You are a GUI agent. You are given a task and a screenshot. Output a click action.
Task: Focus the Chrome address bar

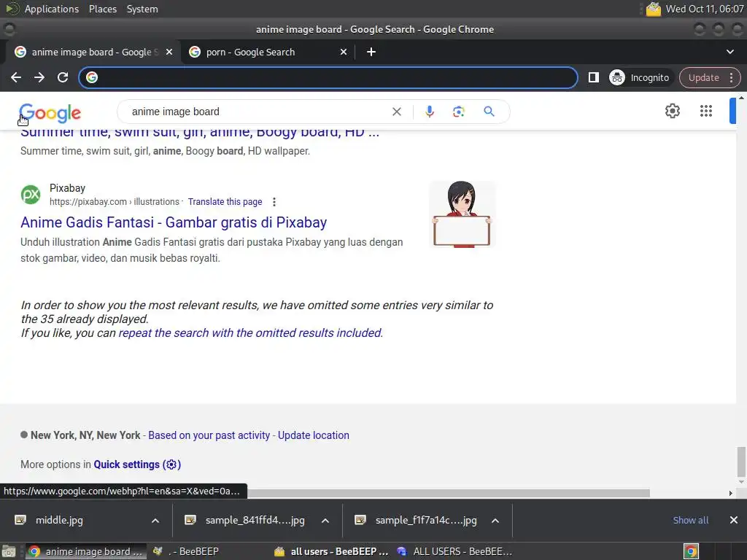coord(328,77)
